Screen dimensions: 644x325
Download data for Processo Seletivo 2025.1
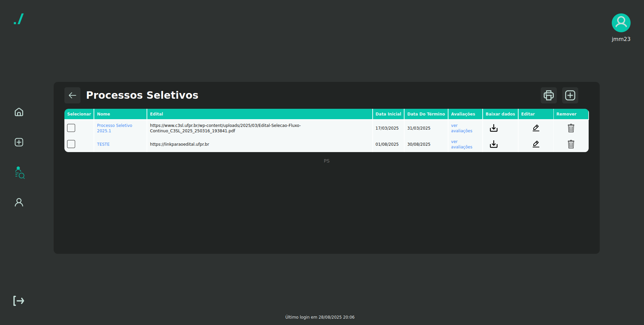494,128
